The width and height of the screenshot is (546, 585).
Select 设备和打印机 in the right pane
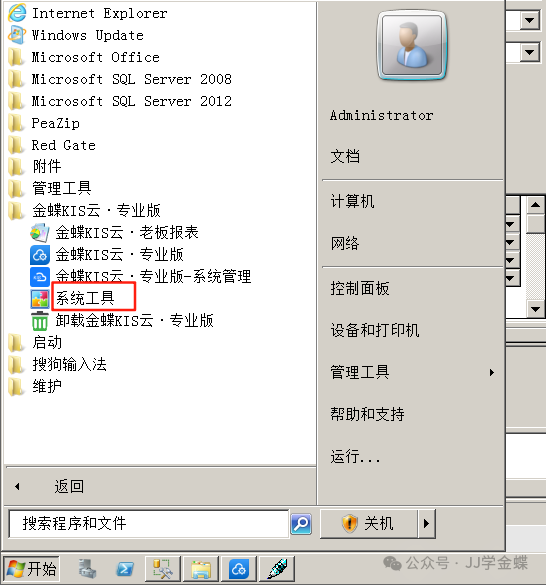click(x=375, y=331)
